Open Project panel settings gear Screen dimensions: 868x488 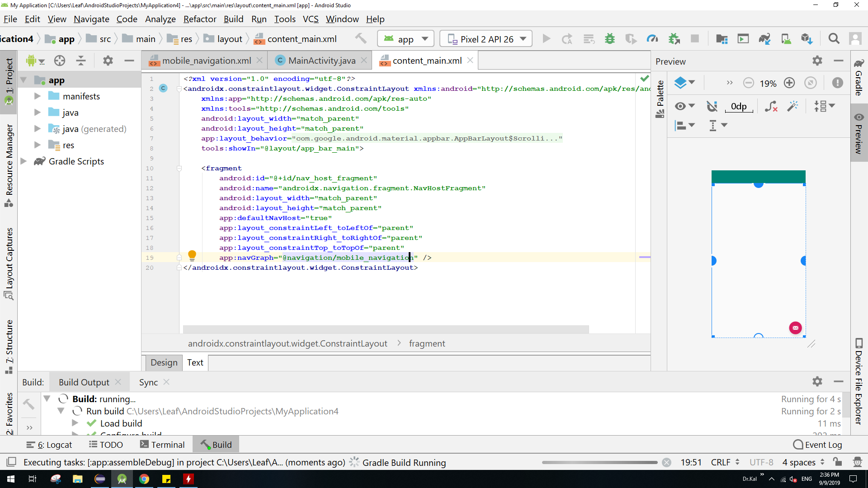click(108, 61)
